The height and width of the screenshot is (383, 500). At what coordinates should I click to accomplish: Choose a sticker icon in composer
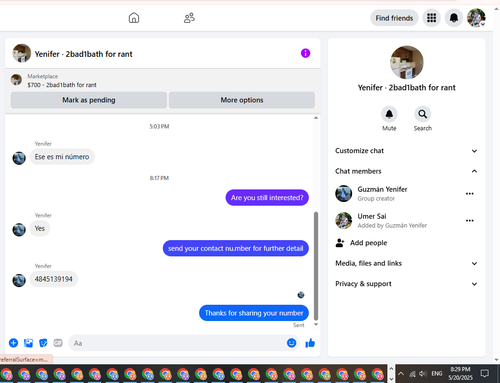point(43,343)
